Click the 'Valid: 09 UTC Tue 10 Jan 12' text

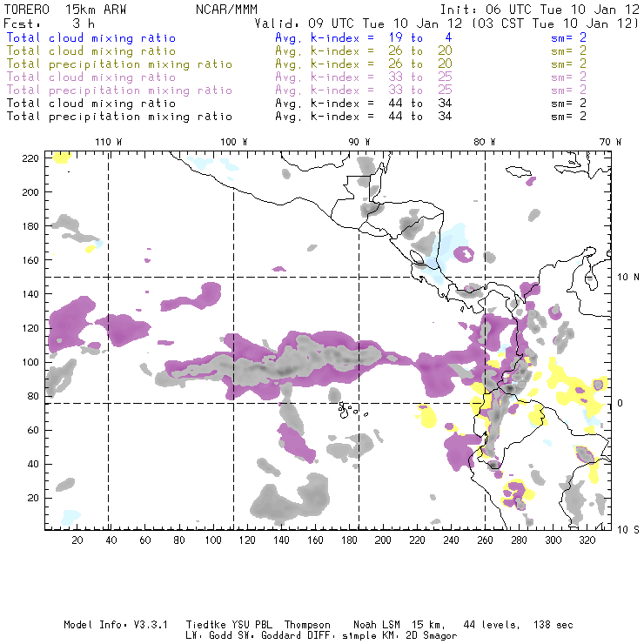coord(359,23)
